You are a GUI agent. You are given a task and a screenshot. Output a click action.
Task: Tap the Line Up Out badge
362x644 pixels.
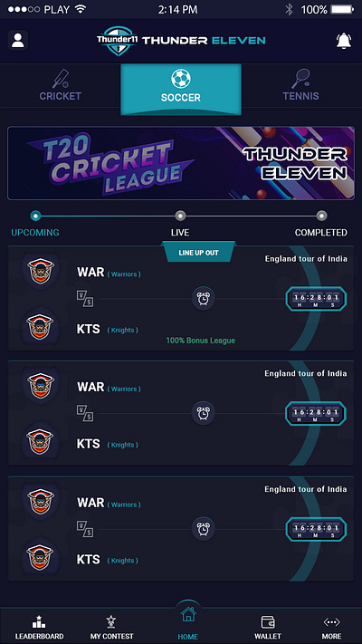coord(199,252)
